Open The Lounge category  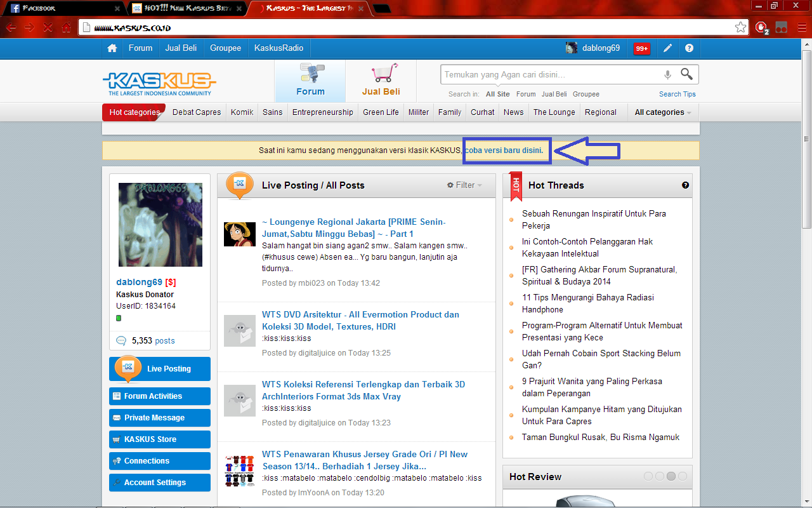pyautogui.click(x=554, y=112)
